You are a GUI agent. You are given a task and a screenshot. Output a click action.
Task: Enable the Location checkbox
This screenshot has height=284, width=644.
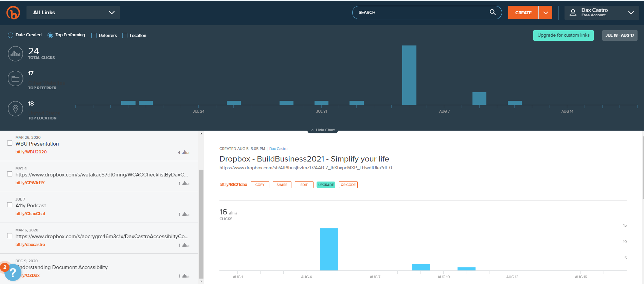[x=125, y=36]
